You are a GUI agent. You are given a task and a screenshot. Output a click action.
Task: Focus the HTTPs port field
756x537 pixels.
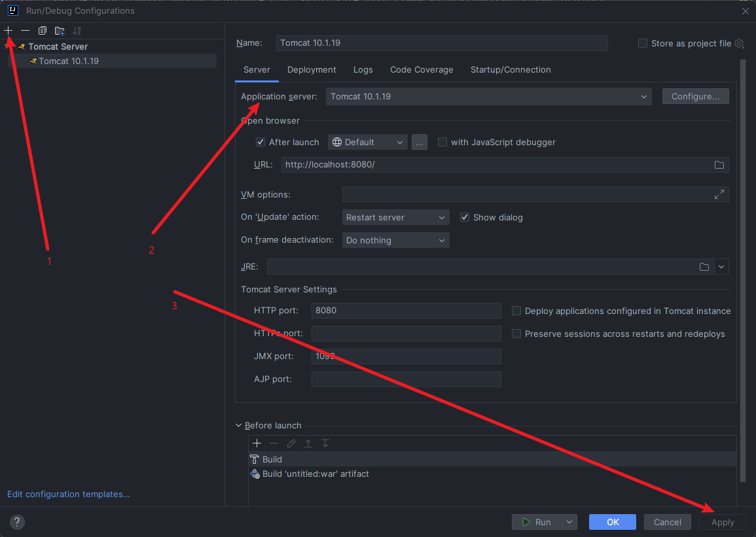click(406, 334)
